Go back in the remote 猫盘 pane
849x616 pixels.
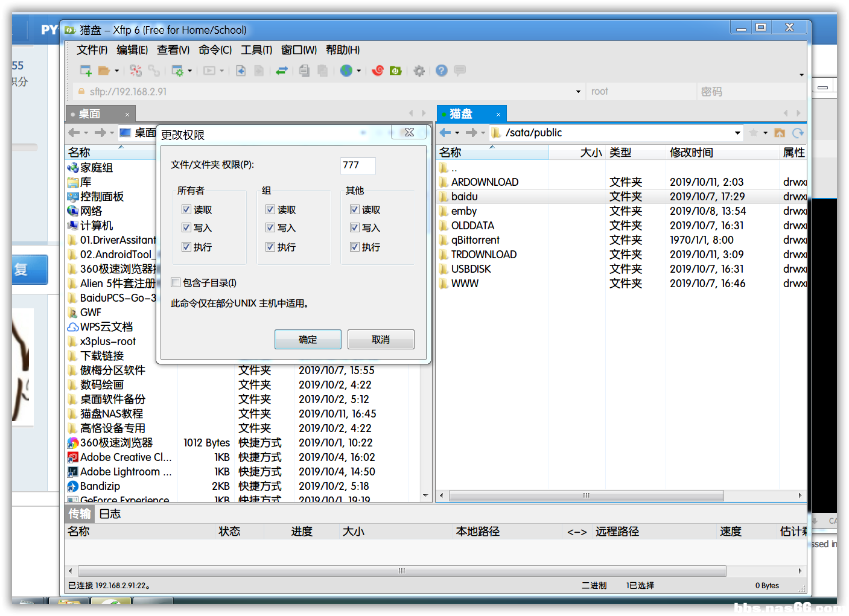point(445,133)
